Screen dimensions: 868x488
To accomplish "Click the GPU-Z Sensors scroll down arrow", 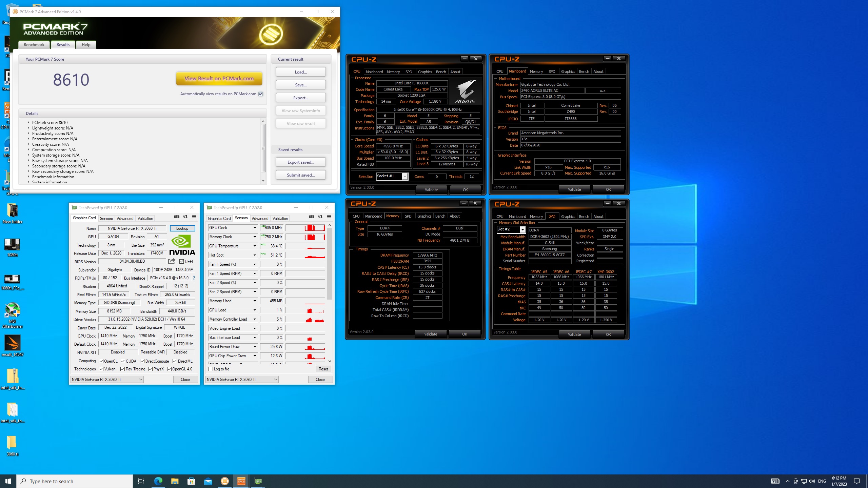I will (330, 361).
